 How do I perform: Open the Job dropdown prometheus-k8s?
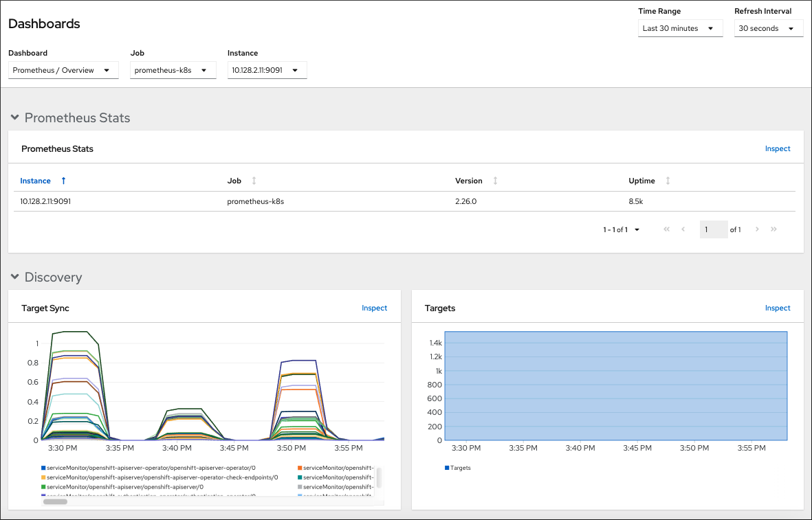[x=173, y=70]
